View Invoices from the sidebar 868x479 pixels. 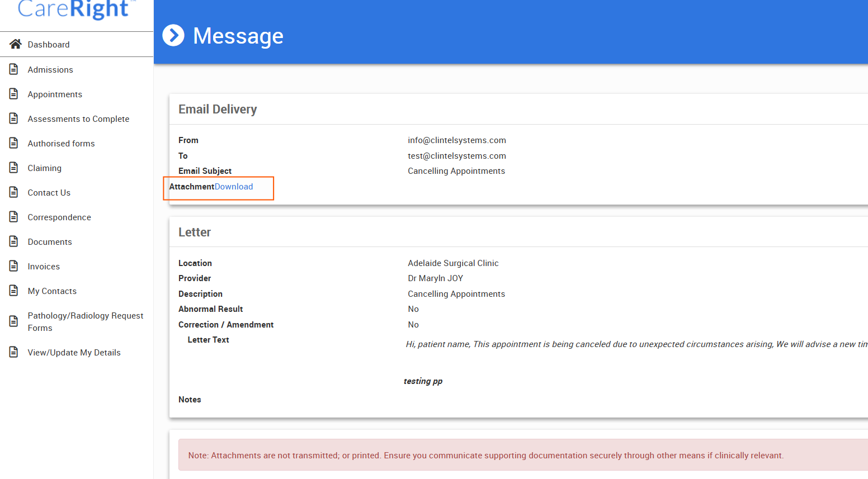[x=44, y=267]
